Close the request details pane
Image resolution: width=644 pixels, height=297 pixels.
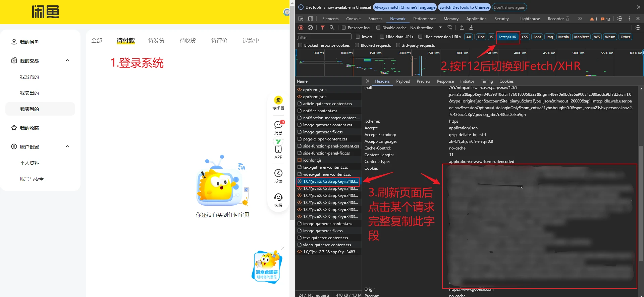(x=368, y=81)
